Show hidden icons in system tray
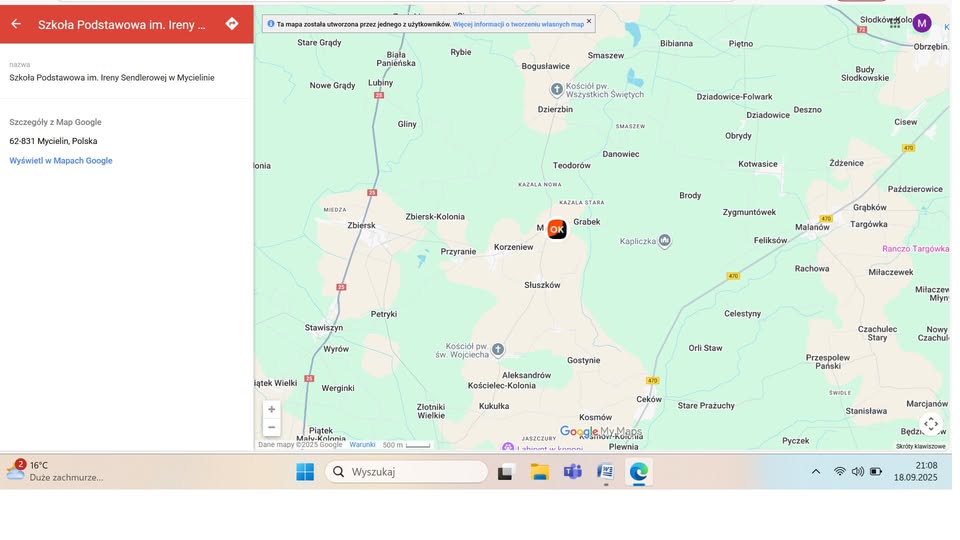 [816, 472]
